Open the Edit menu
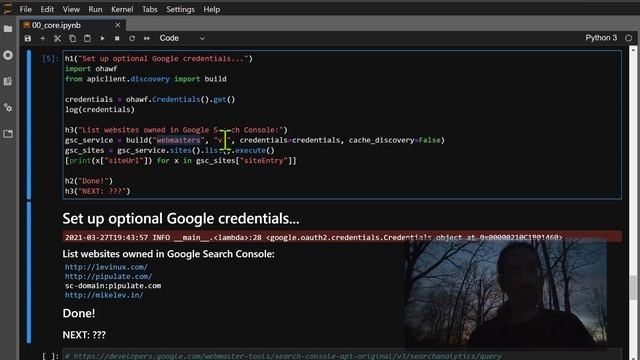 pyautogui.click(x=47, y=9)
